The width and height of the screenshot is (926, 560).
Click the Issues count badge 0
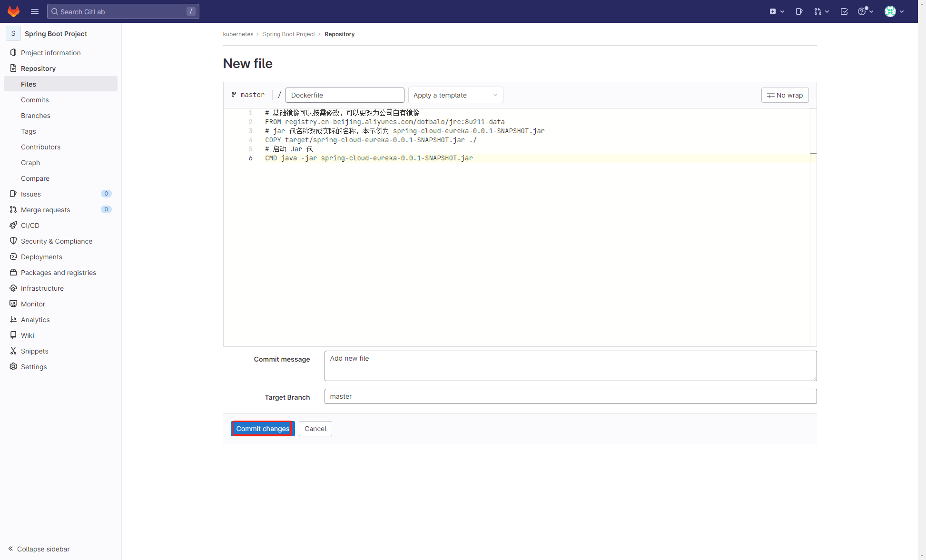(106, 194)
